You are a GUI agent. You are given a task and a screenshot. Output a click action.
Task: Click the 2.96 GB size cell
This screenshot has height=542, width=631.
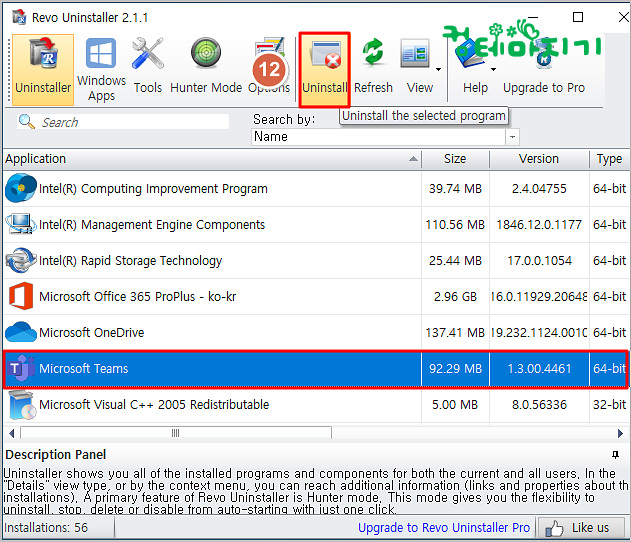tap(455, 297)
